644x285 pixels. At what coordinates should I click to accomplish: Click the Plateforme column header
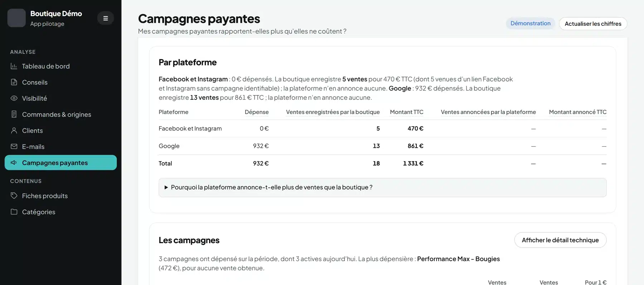click(174, 112)
